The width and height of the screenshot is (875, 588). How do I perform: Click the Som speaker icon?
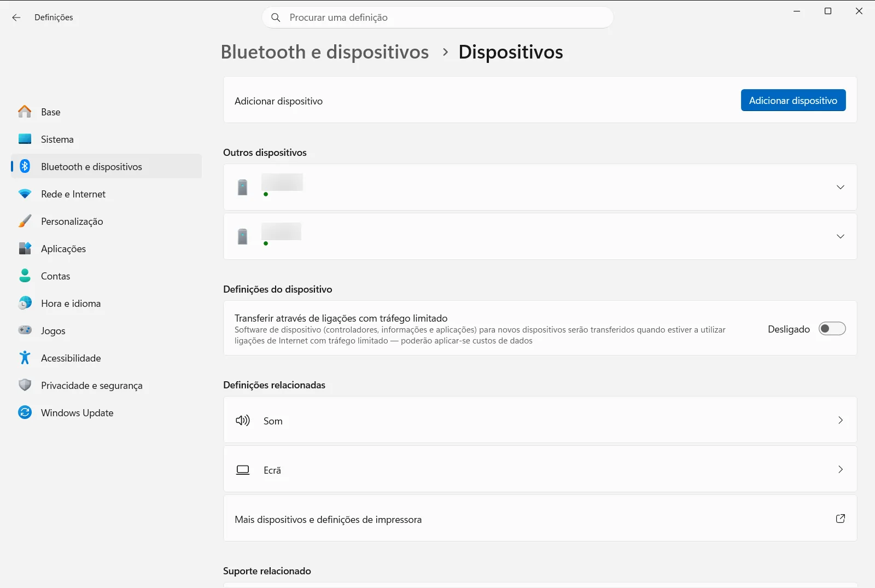[243, 420]
